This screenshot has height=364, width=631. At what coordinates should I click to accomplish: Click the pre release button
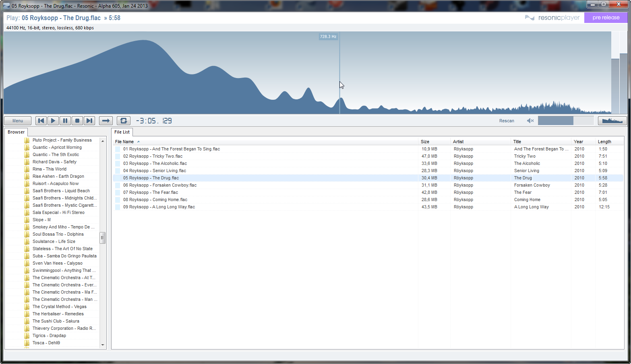606,18
